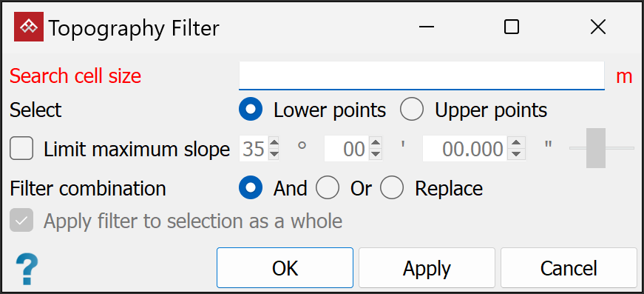Choose the Or filter combination option
Screen dimensions: 644x294
[x=328, y=188]
